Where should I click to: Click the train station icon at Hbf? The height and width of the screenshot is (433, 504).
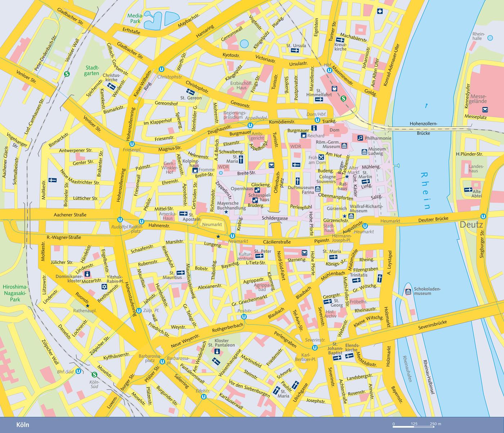334,88
